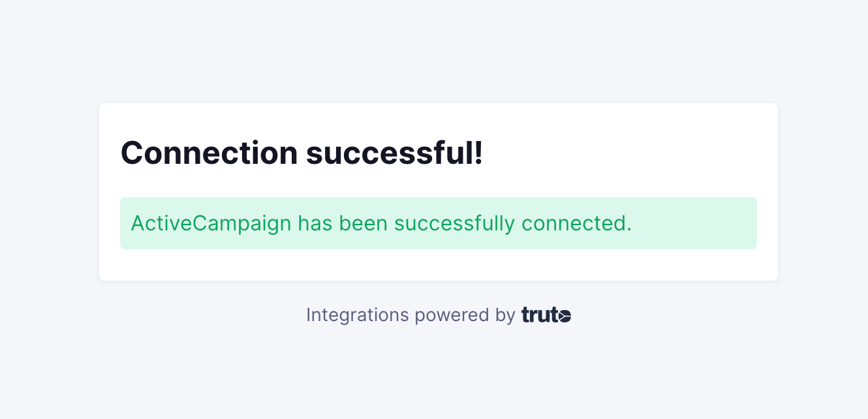Click the word 'successfully' in the alert

pyautogui.click(x=454, y=223)
